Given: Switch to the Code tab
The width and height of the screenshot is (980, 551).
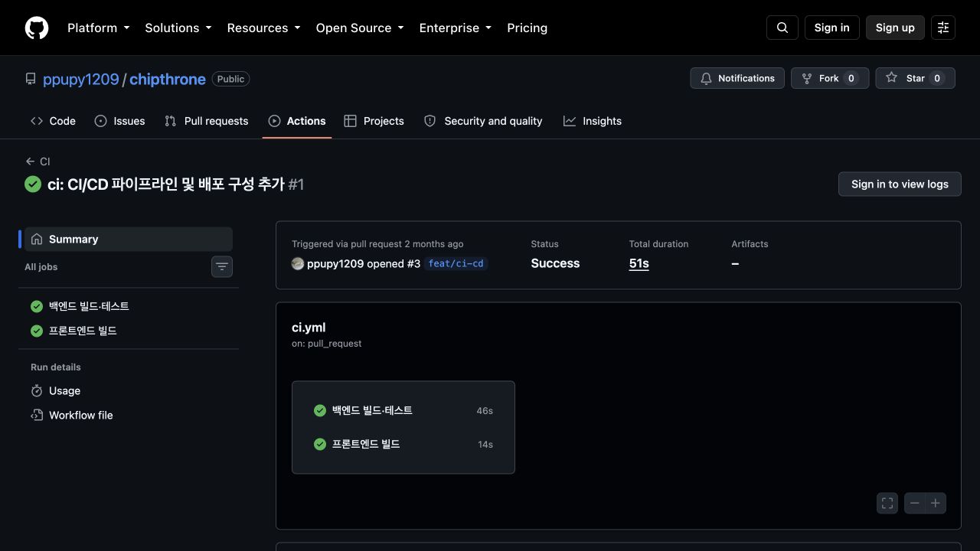Looking at the screenshot, I should pyautogui.click(x=53, y=121).
